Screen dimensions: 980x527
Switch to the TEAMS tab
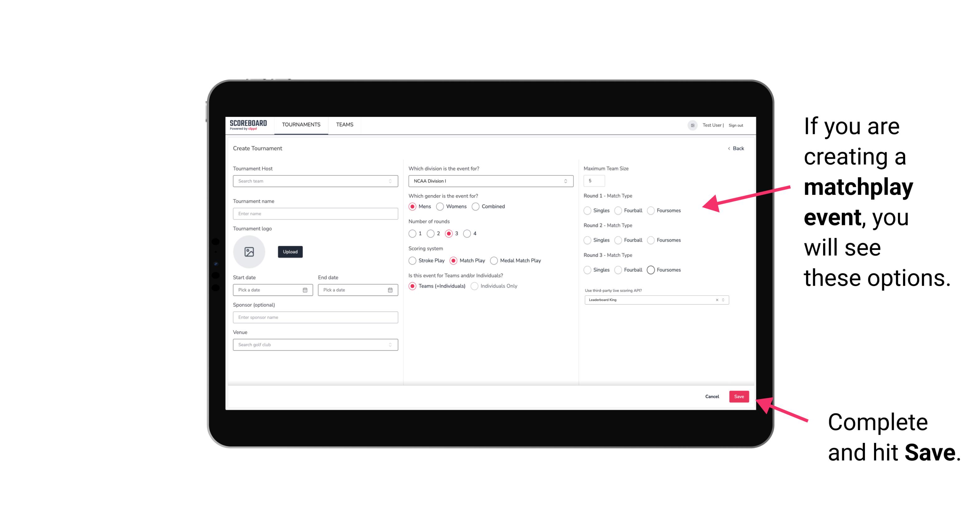(345, 125)
